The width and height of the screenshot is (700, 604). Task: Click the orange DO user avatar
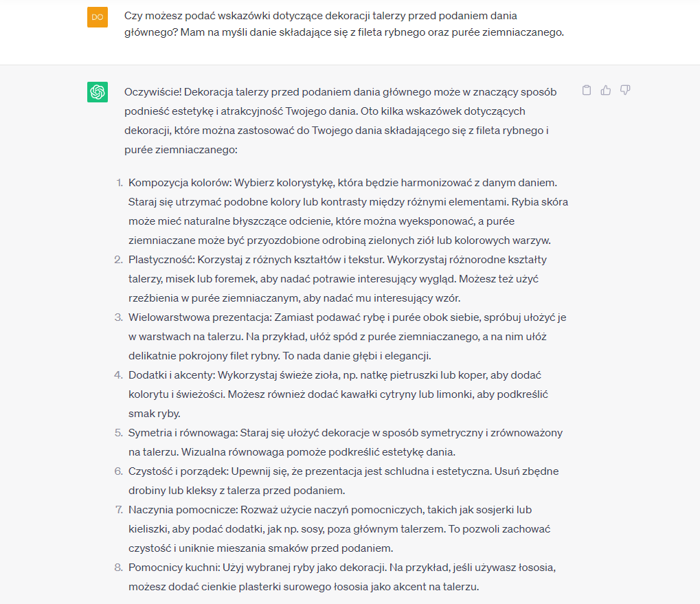(98, 17)
